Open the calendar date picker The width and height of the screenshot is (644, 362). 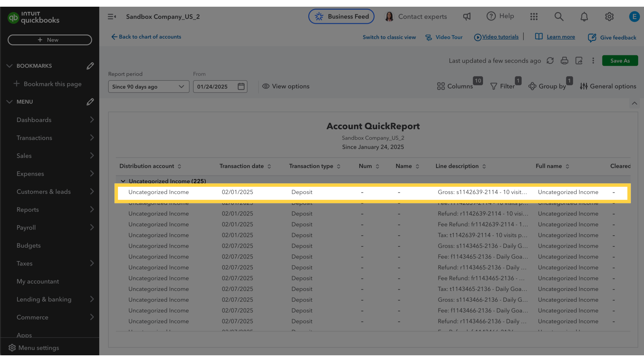[241, 86]
